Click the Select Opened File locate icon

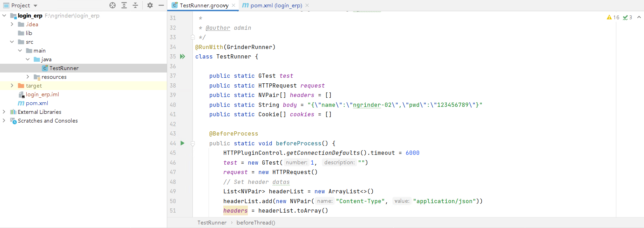[113, 5]
